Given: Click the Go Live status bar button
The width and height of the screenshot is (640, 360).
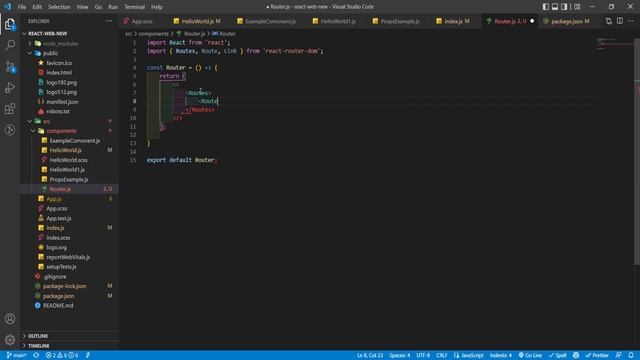Looking at the screenshot, I should pos(530,355).
